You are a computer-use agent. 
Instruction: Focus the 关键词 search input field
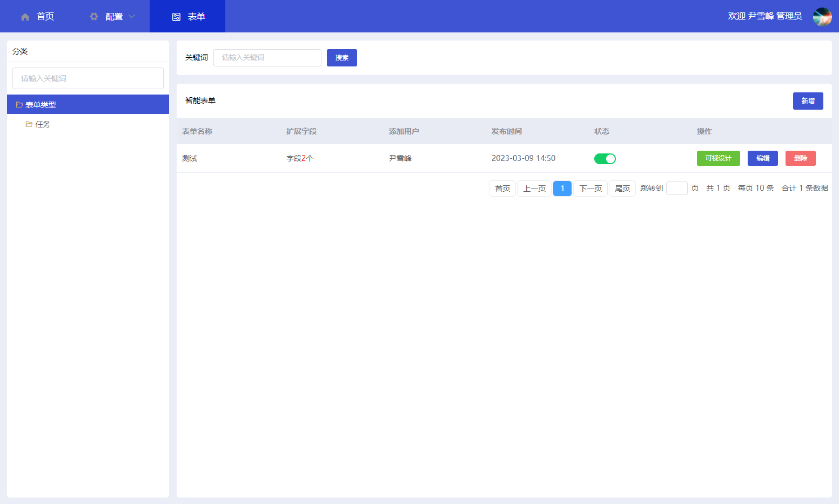pyautogui.click(x=267, y=58)
